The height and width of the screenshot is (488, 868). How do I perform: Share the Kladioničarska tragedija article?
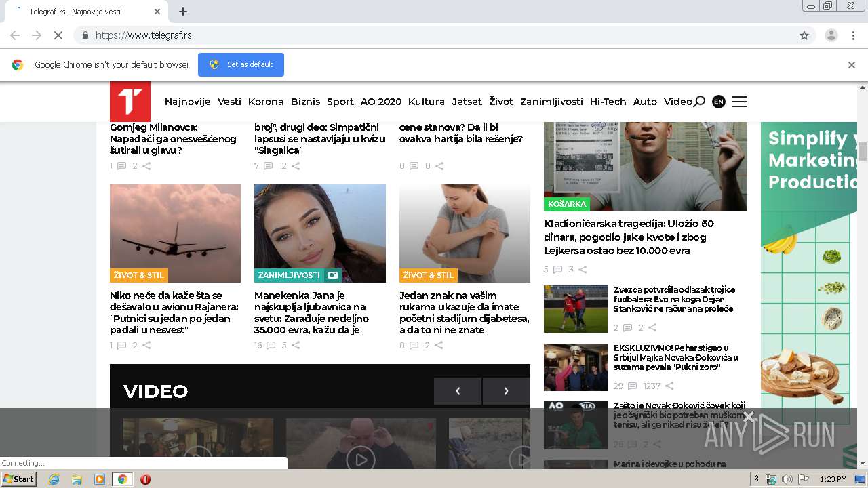[583, 269]
